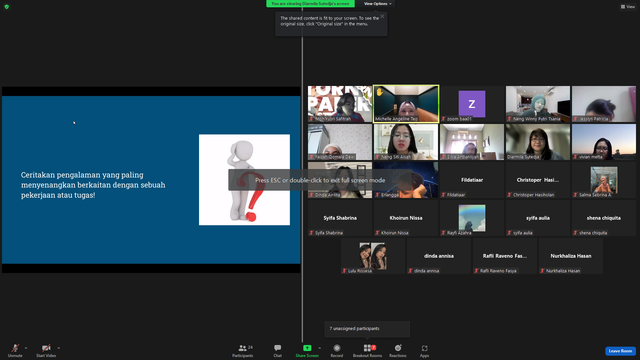This screenshot has height=360, width=640.
Task: Click the muted mic icon on syifa aulia's label
Action: [x=509, y=233]
